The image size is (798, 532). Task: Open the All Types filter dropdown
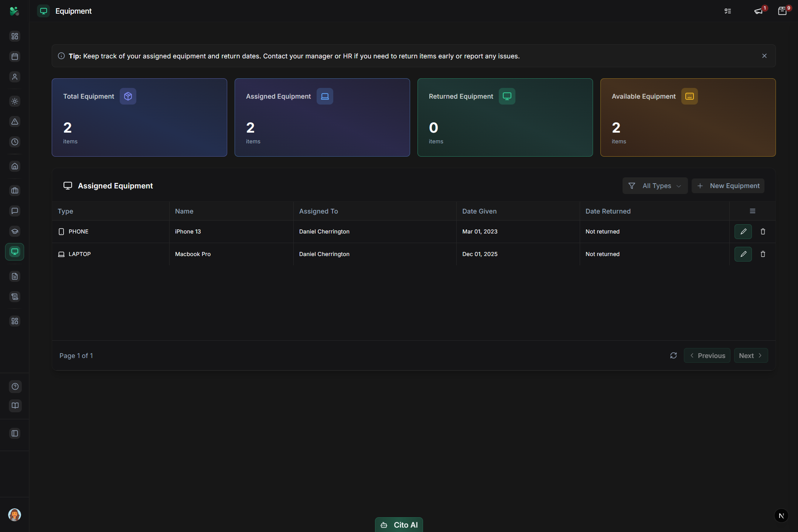tap(655, 186)
